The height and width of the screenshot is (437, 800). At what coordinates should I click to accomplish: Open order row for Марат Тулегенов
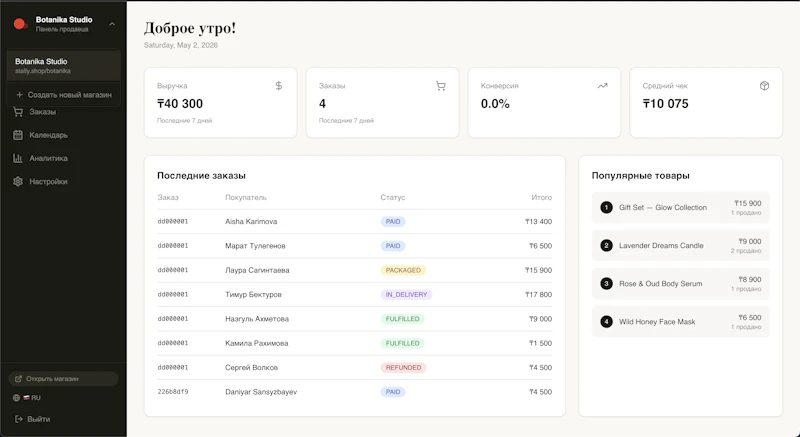(355, 246)
